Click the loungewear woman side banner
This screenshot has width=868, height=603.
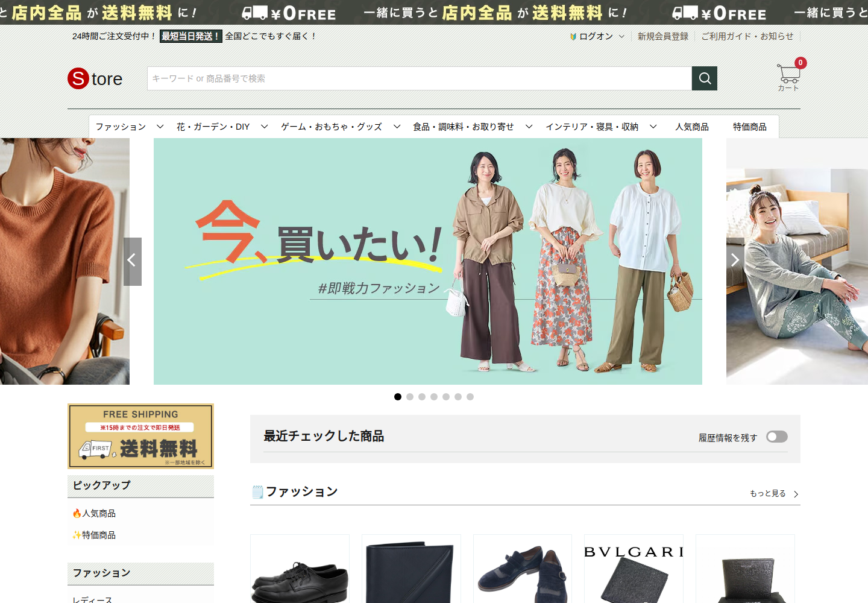[x=797, y=261]
